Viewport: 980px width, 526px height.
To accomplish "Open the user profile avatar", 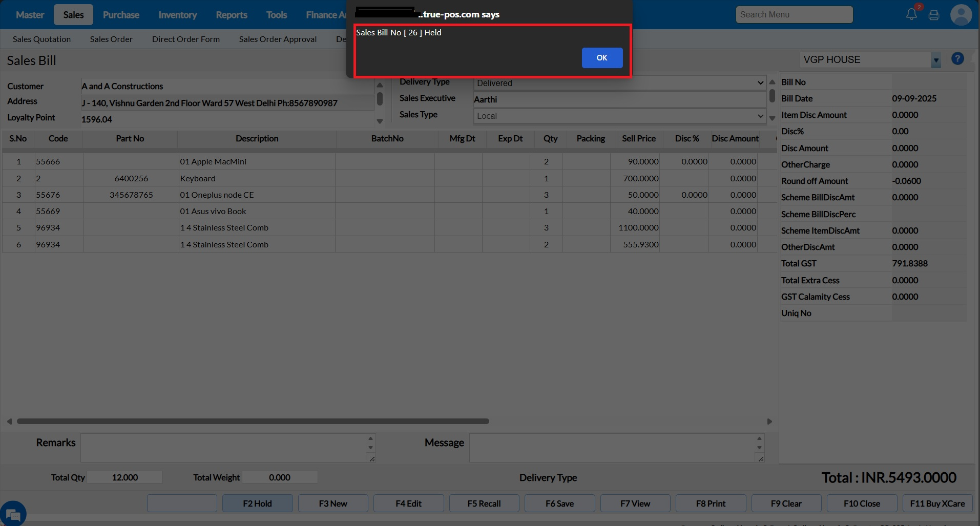I will (x=961, y=14).
